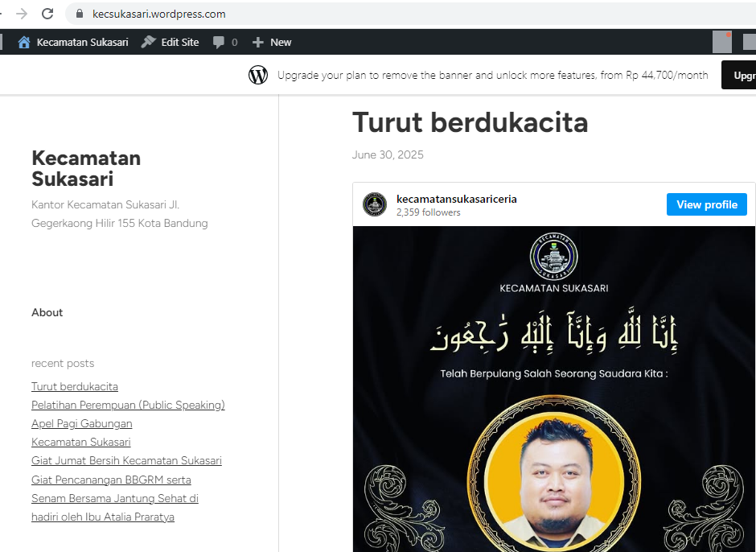Click the comments bubble icon in admin bar
Image resolution: width=756 pixels, height=552 pixels.
tap(219, 42)
